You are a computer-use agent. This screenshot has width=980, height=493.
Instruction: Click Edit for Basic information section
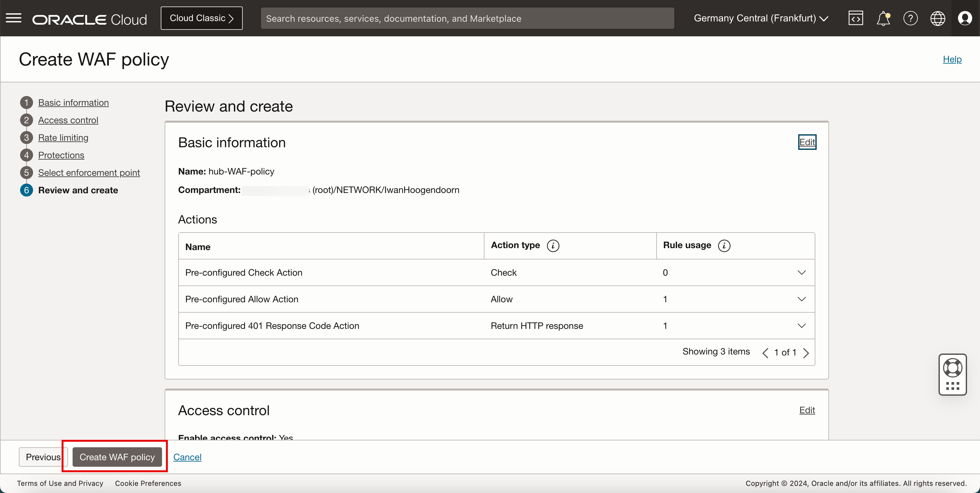(807, 141)
